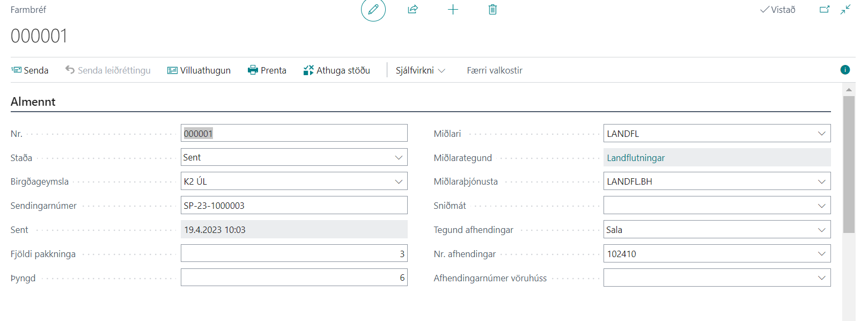This screenshot has width=868, height=321.
Task: Click the trash can delete icon
Action: (x=492, y=10)
